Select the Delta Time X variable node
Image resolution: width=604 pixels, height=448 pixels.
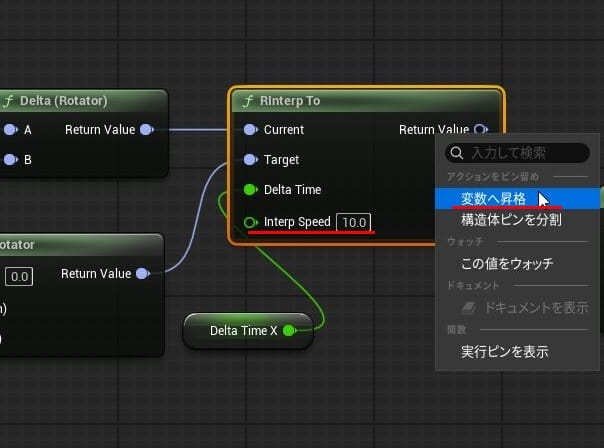pos(248,331)
